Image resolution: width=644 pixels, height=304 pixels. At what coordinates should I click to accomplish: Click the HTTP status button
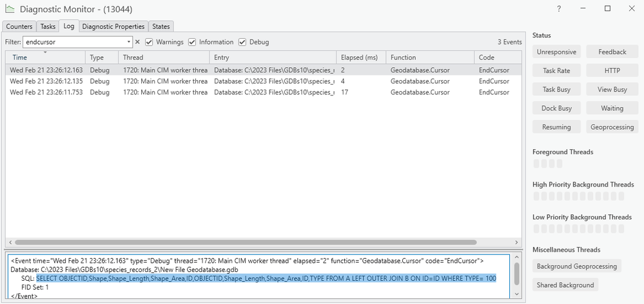(x=612, y=71)
